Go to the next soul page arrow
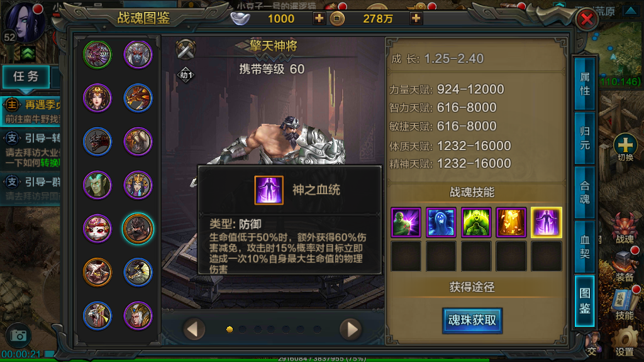This screenshot has width=644, height=362. [350, 329]
